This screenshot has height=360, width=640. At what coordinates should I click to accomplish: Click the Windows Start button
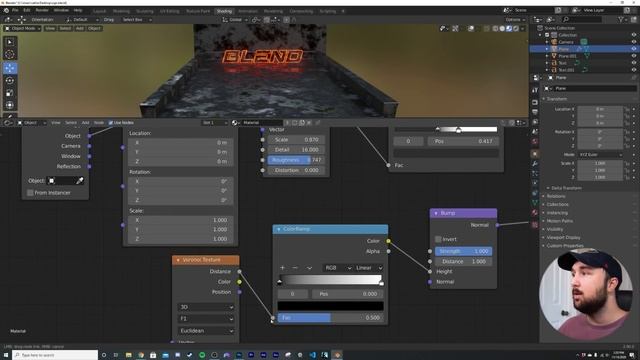(x=6, y=355)
